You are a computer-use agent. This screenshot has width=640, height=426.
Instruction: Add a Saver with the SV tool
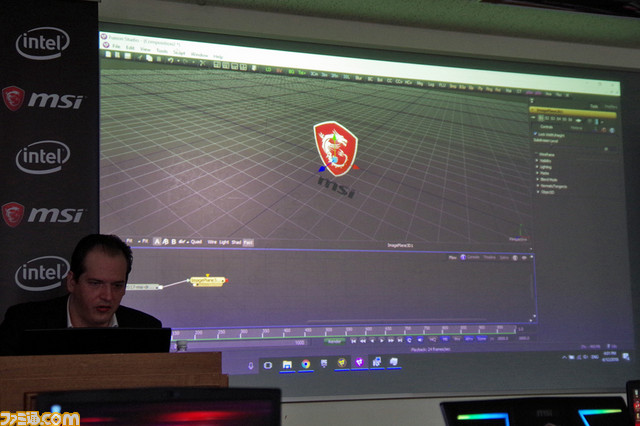(x=279, y=70)
